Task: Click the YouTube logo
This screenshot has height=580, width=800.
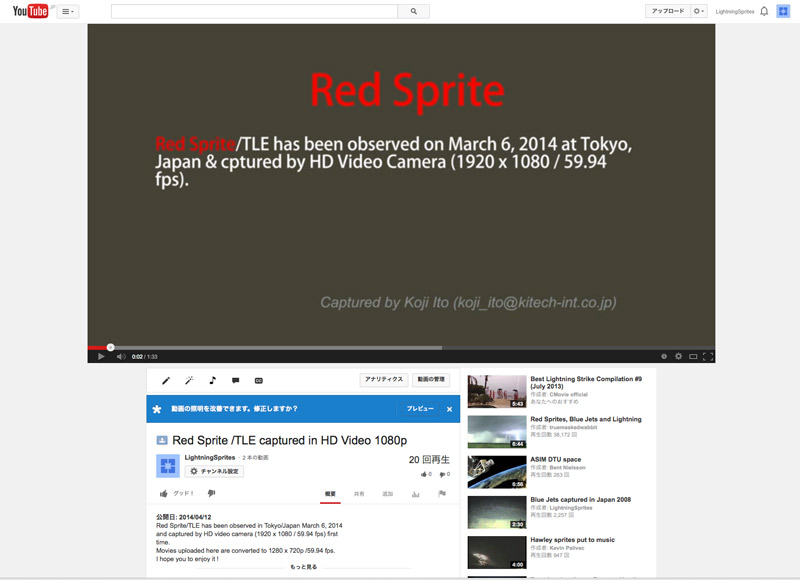Action: [x=30, y=11]
